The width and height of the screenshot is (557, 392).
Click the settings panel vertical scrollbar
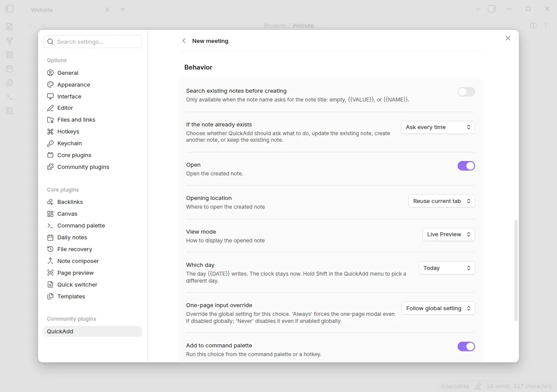click(x=516, y=270)
